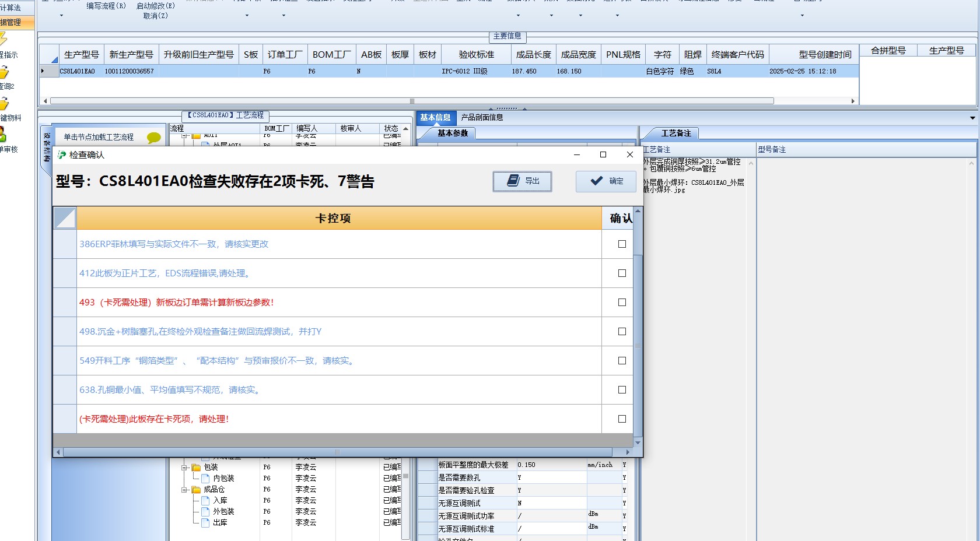The width and height of the screenshot is (980, 541).
Task: Click the folder icon above 键物料 in sidebar
Action: pyautogui.click(x=4, y=104)
